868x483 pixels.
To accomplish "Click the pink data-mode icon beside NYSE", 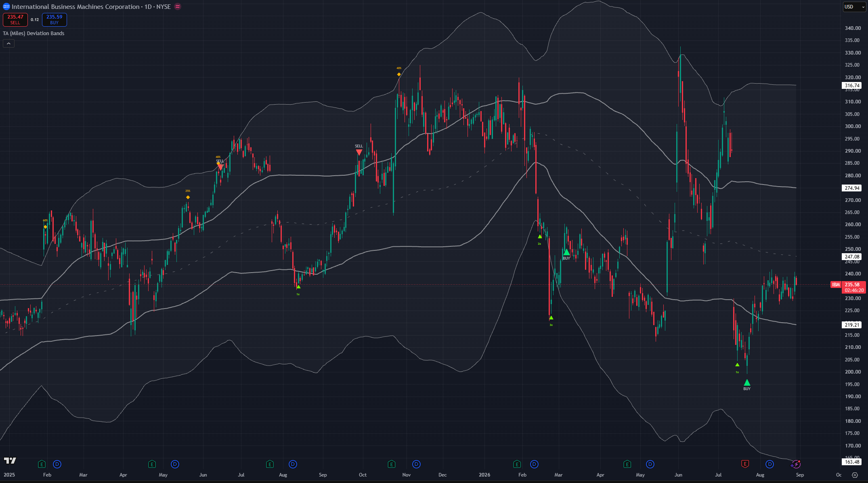I will tap(178, 6).
